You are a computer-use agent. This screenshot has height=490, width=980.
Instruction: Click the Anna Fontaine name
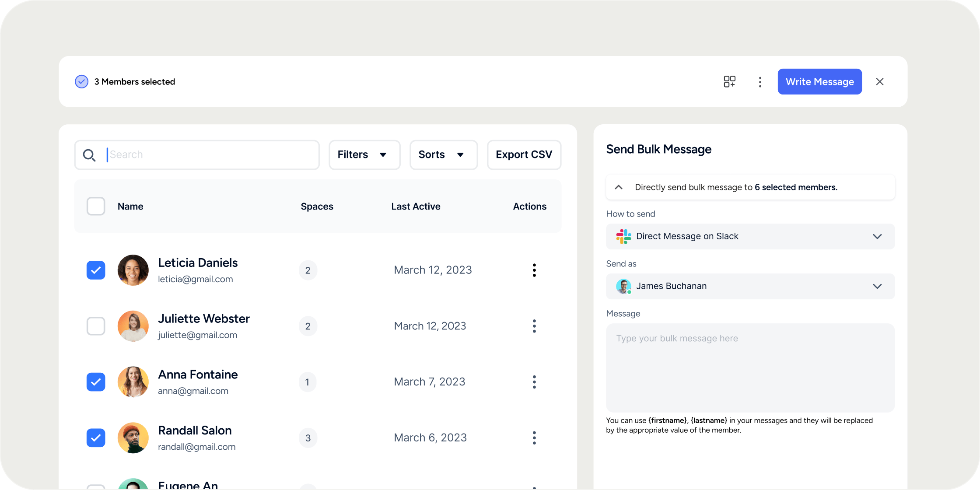coord(198,375)
